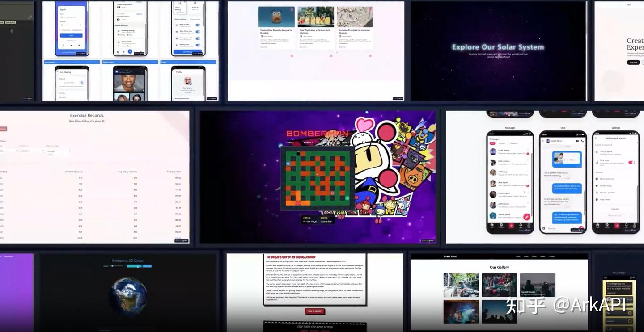Open Contact in the Street Band navigation
644x332 pixels.
(551, 256)
